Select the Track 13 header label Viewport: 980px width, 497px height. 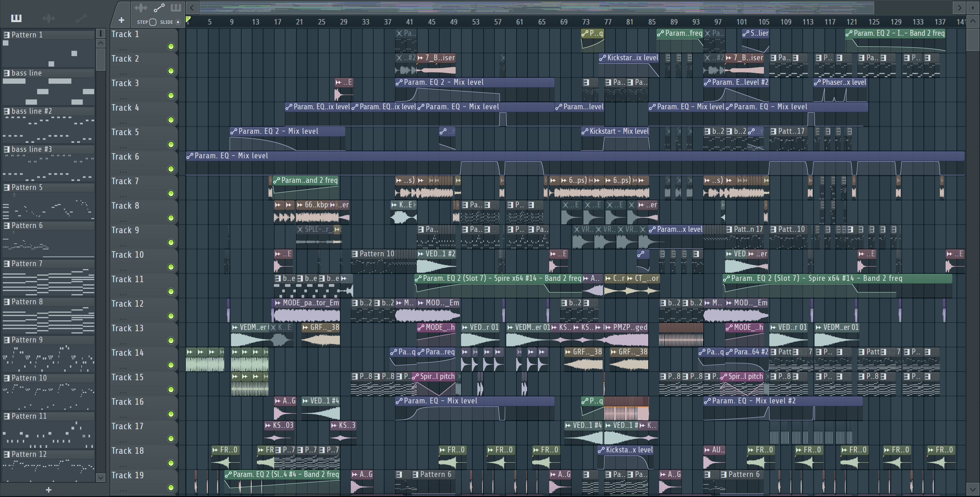point(127,328)
